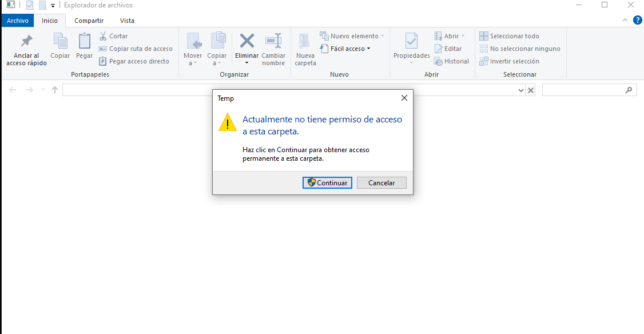The height and width of the screenshot is (334, 644).
Task: Click the Cambiar nombre icon
Action: (x=273, y=41)
